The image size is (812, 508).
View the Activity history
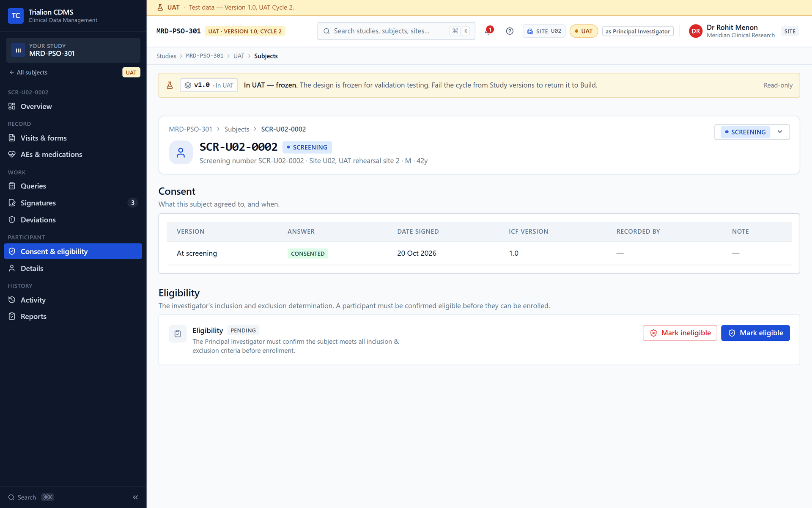coord(73,300)
